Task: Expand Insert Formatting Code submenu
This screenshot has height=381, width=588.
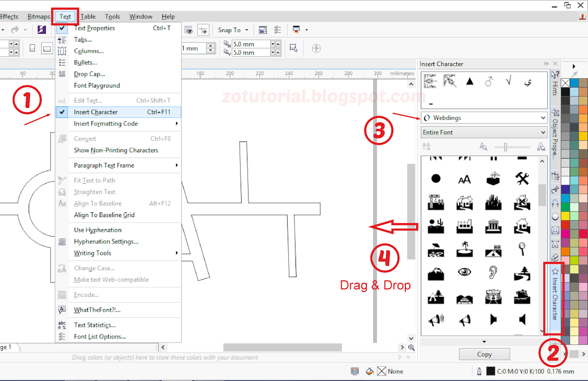Action: [x=177, y=124]
